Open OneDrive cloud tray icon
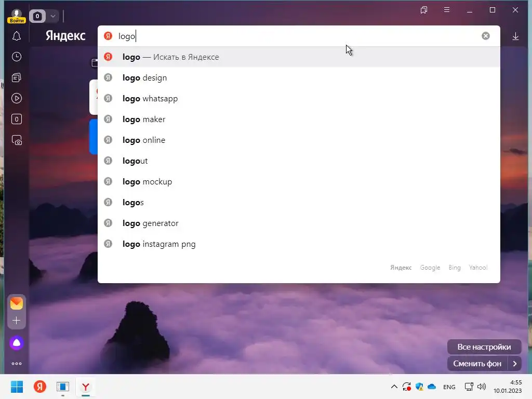Screen dimensions: 532x399 432,387
